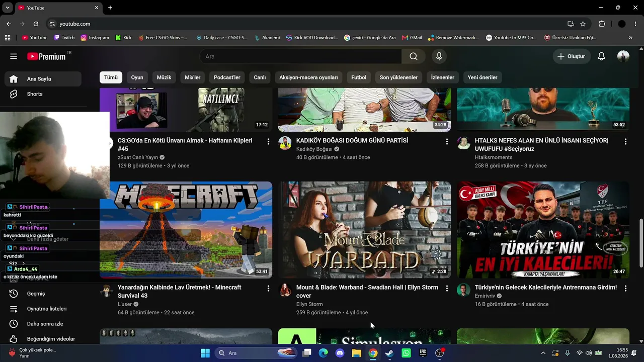Screen dimensions: 644x362
Task: Open the Htalksmoments channel avatar
Action: [463, 143]
